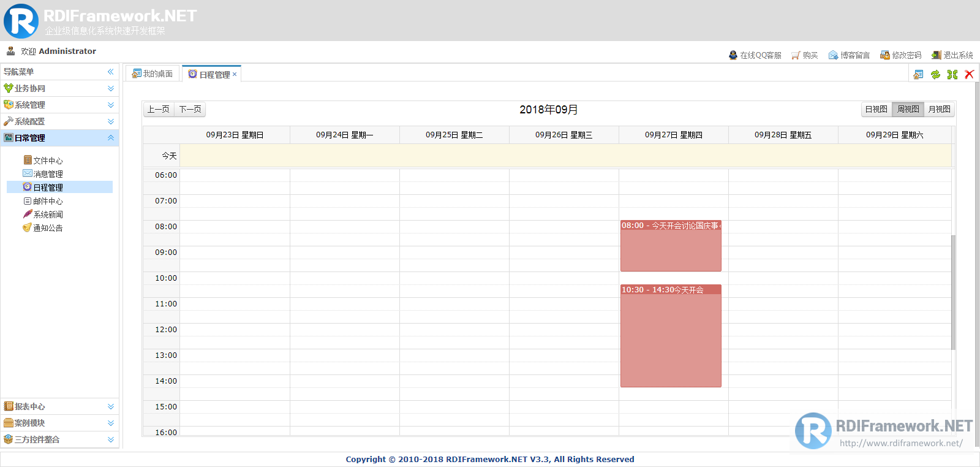Image resolution: width=980 pixels, height=467 pixels.
Task: Click the 15:00 time label
Action: pyautogui.click(x=166, y=407)
